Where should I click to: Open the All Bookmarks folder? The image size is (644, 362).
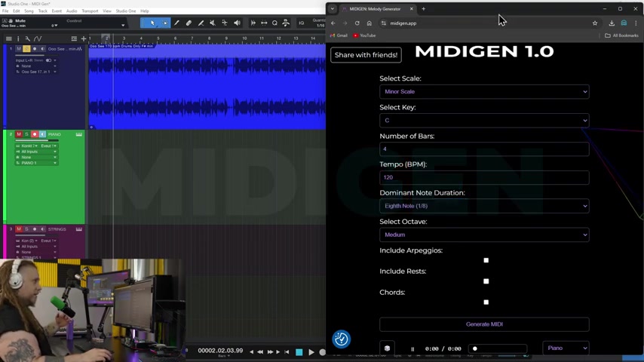click(x=621, y=35)
